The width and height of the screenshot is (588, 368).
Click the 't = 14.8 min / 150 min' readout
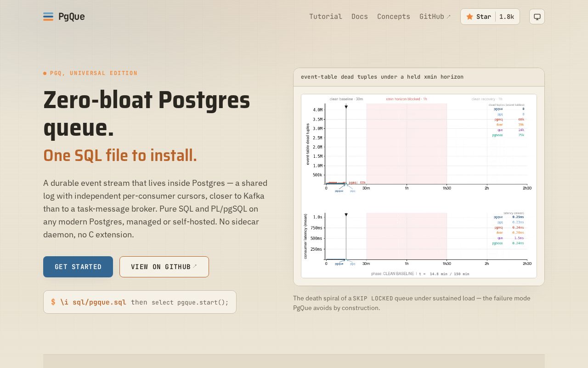click(444, 274)
